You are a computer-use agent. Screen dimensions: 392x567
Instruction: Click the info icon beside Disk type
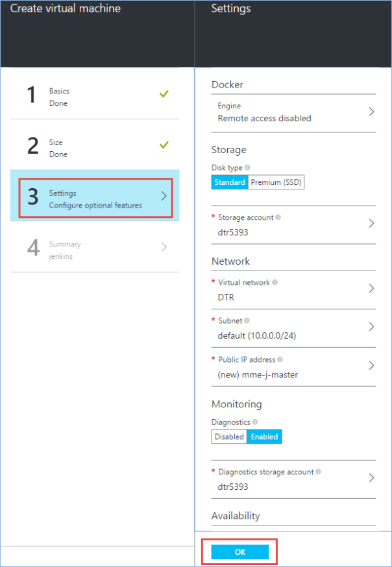248,167
